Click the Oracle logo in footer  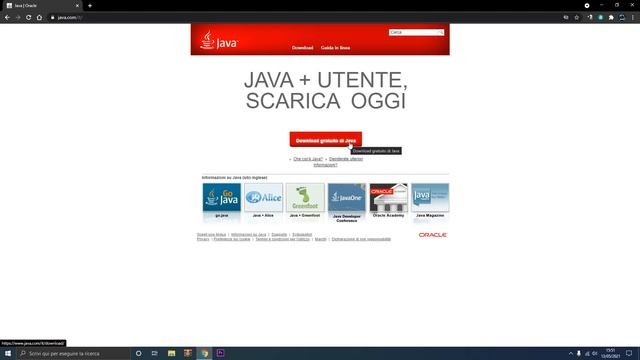click(433, 235)
